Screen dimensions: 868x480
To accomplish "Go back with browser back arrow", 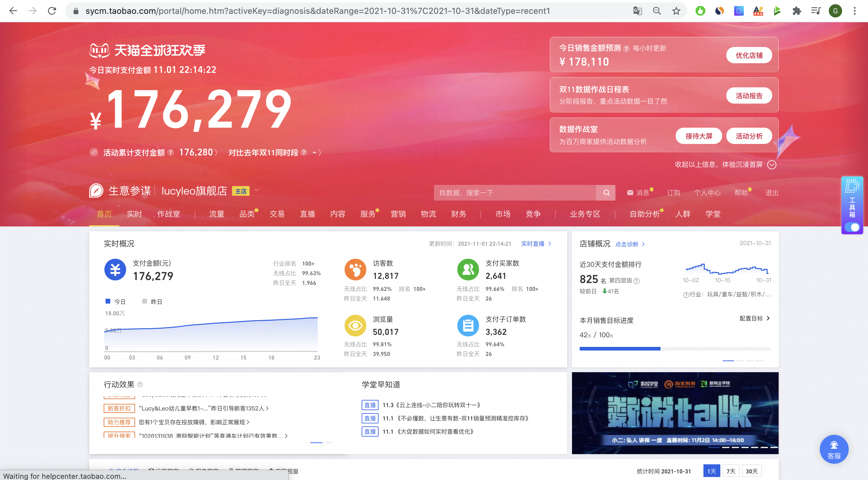I will click(13, 11).
